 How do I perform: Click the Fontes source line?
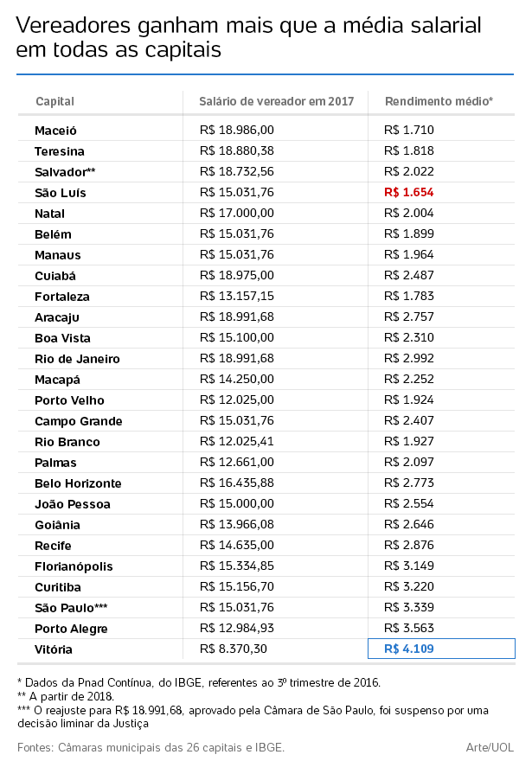tap(151, 746)
